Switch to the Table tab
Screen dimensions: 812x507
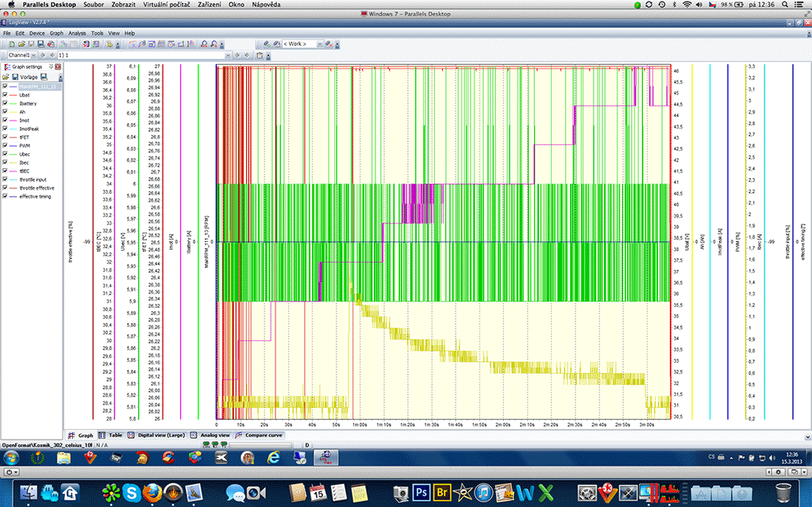(x=112, y=435)
